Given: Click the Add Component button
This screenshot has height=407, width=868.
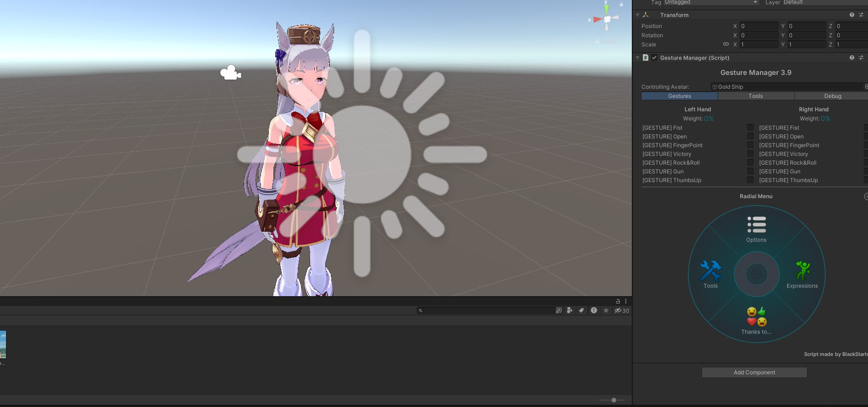Looking at the screenshot, I should pos(754,373).
